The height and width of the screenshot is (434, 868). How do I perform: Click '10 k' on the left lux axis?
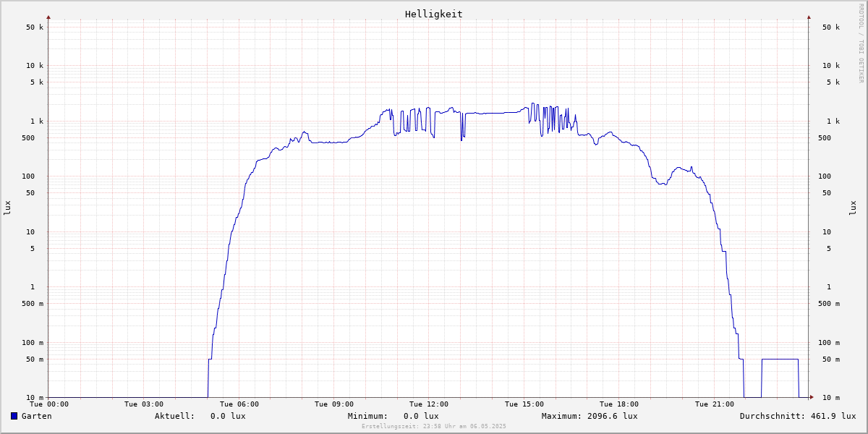(35, 65)
